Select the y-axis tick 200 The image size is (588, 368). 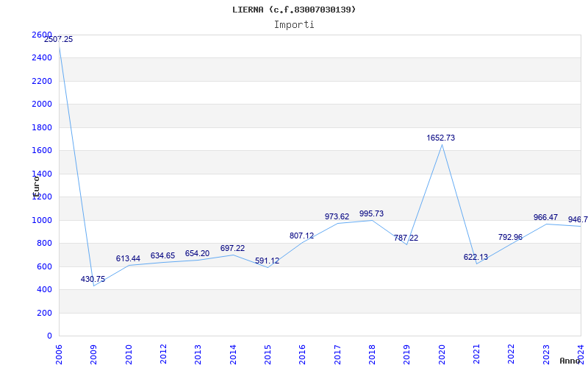44,313
